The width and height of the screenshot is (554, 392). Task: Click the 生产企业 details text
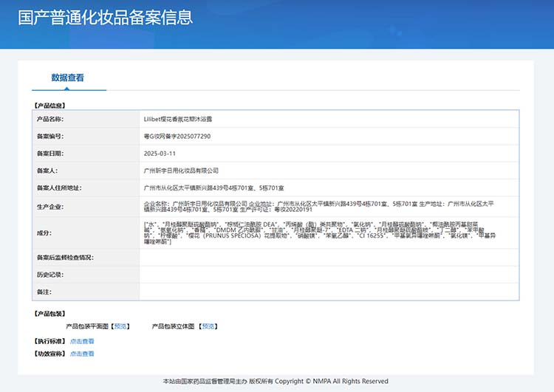[x=318, y=207]
